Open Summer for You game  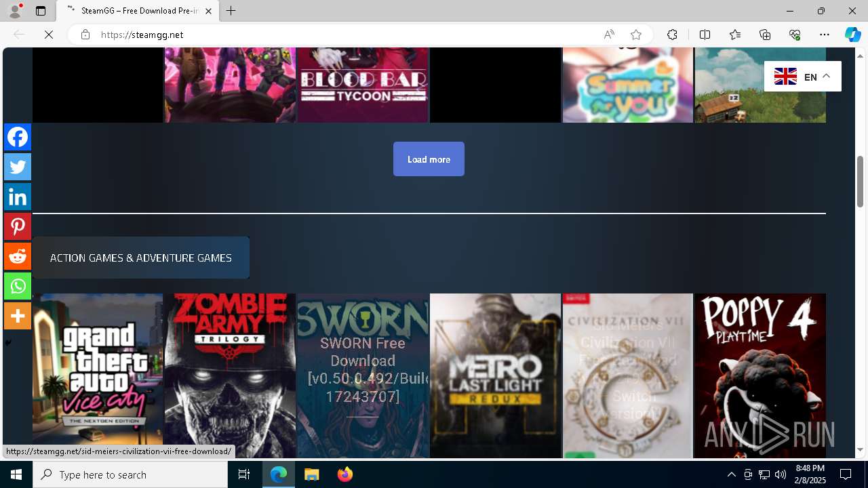[628, 85]
